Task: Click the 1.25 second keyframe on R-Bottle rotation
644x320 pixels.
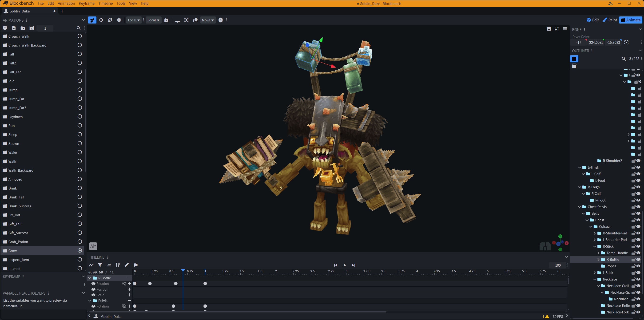Action: point(205,284)
